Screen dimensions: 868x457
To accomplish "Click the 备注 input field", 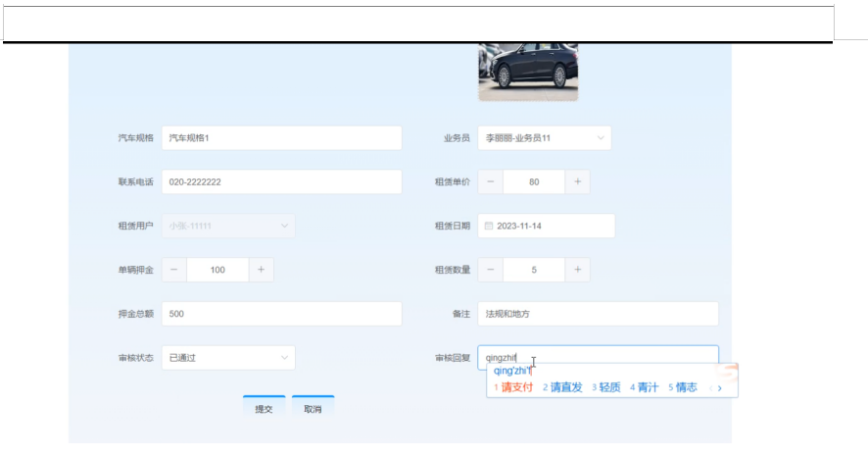I will 598,314.
